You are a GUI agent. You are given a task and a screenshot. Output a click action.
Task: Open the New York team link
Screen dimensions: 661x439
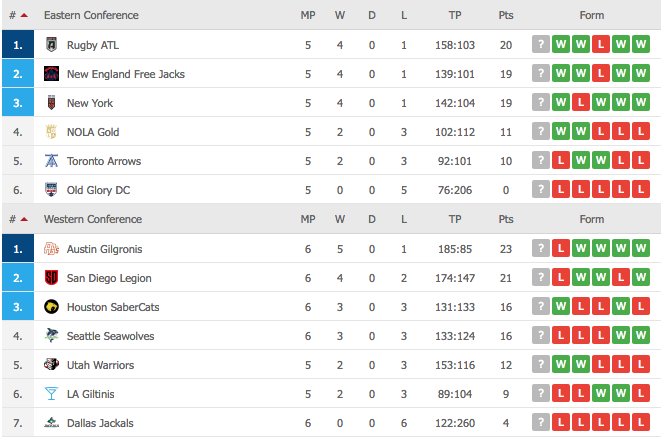(x=90, y=103)
